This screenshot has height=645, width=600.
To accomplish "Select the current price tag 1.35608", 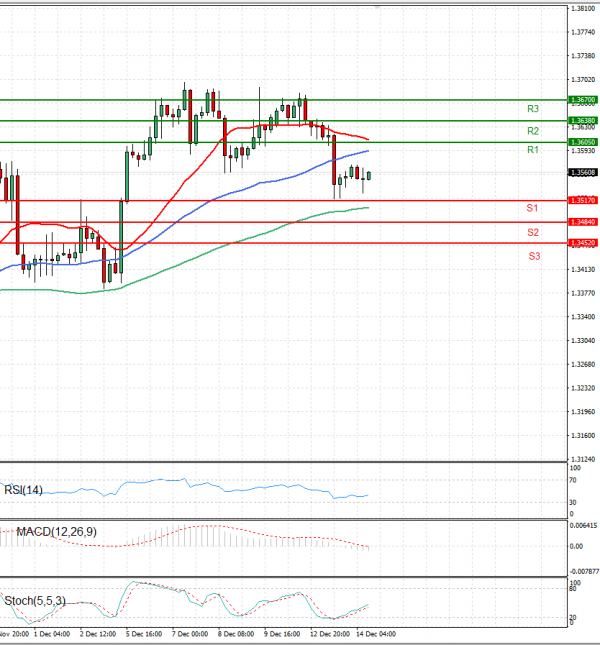I will click(x=583, y=172).
